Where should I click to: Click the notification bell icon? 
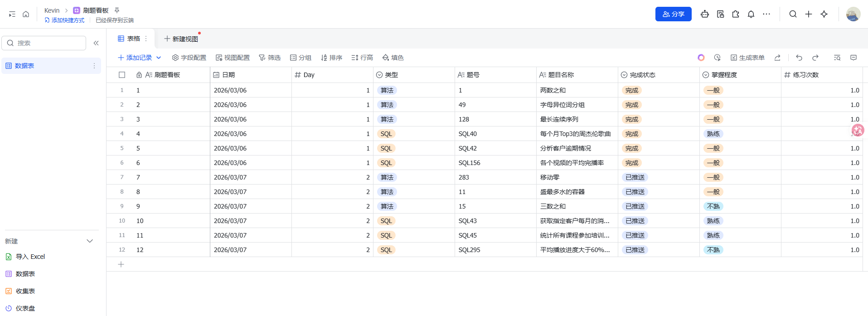[x=751, y=14]
